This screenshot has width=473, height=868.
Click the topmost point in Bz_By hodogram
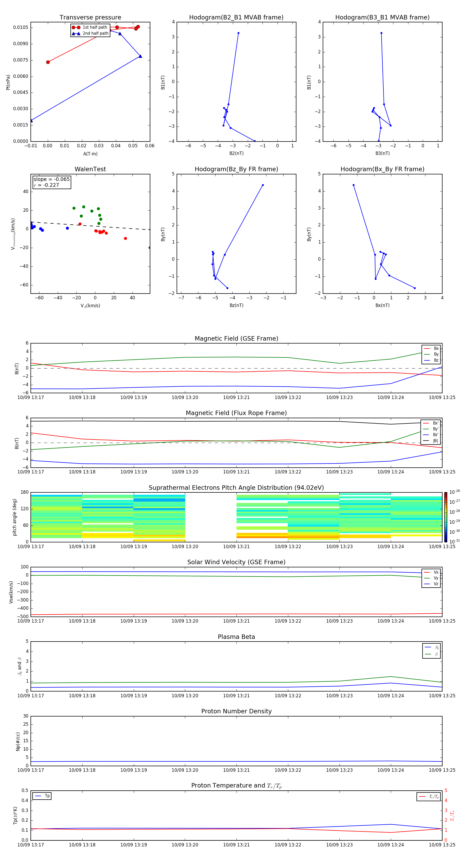(x=263, y=185)
